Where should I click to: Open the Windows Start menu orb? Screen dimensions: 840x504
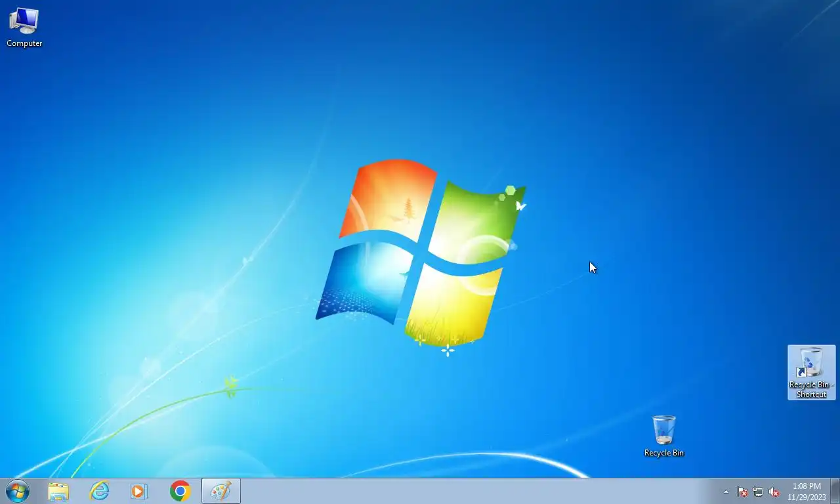(x=17, y=491)
